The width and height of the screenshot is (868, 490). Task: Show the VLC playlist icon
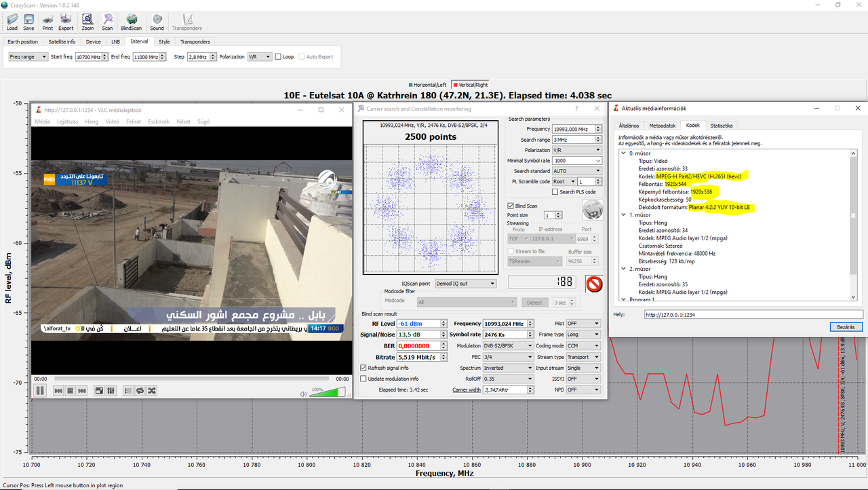[x=128, y=390]
